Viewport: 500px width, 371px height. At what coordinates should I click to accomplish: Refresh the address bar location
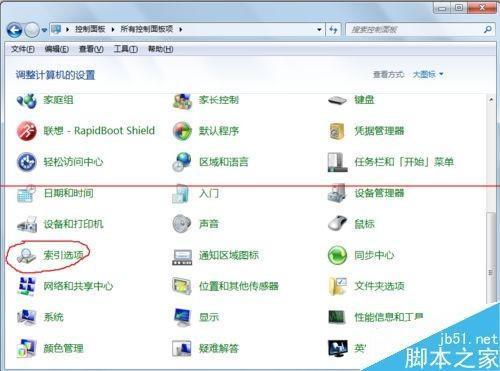tap(333, 30)
